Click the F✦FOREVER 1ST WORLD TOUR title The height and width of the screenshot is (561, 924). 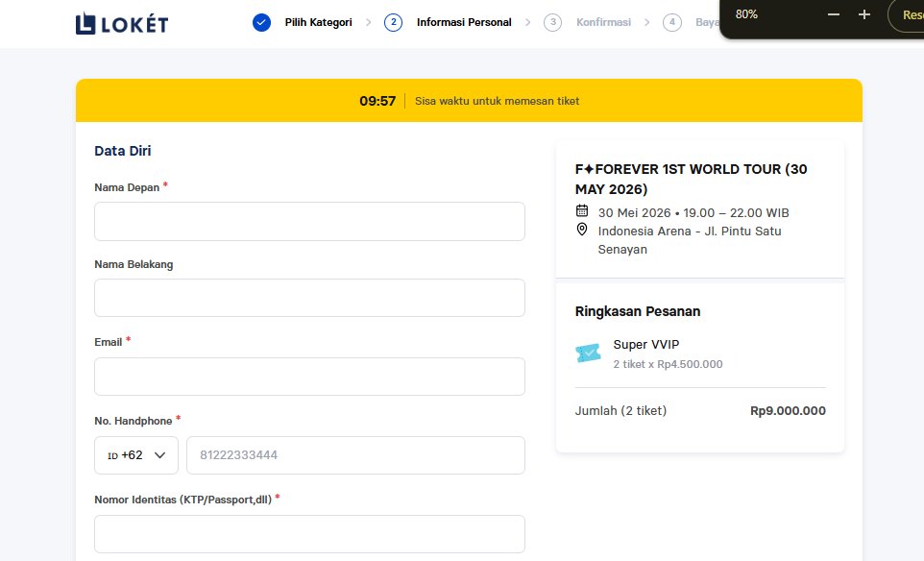click(692, 179)
